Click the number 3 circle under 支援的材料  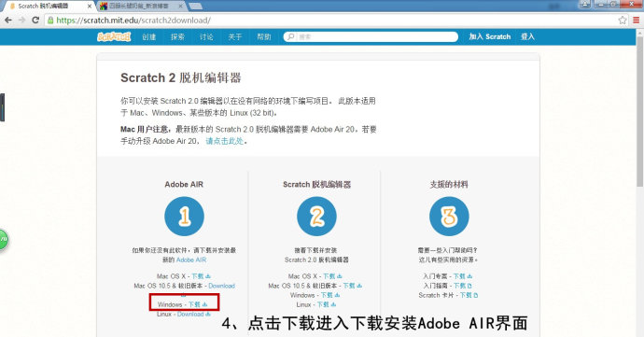[449, 217]
